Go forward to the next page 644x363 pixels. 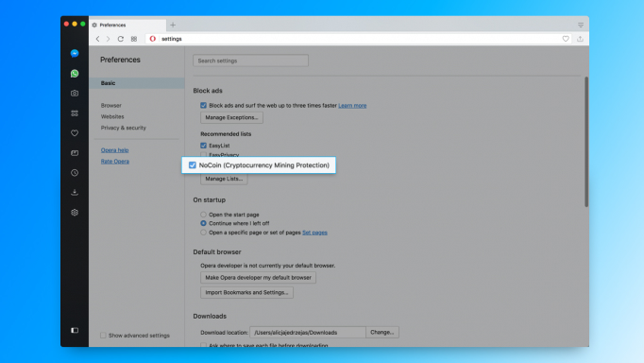(108, 39)
